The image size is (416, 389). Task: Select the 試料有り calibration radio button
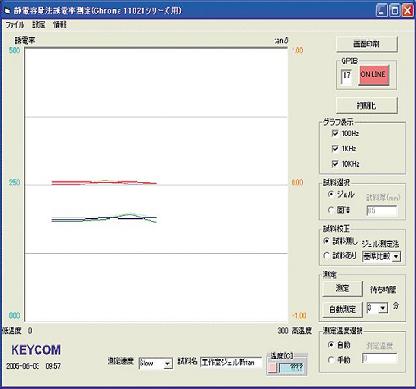[327, 256]
